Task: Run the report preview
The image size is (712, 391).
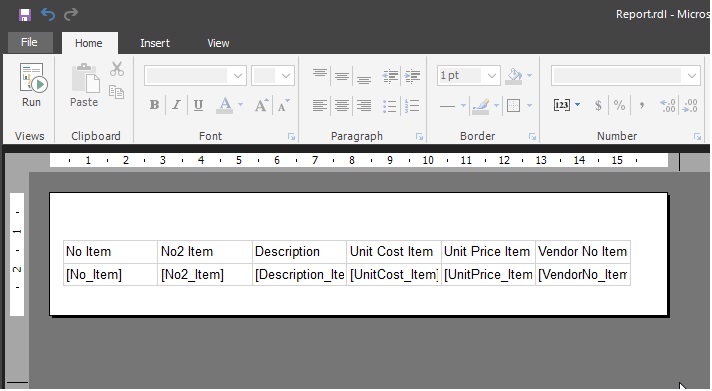Action: 32,85
